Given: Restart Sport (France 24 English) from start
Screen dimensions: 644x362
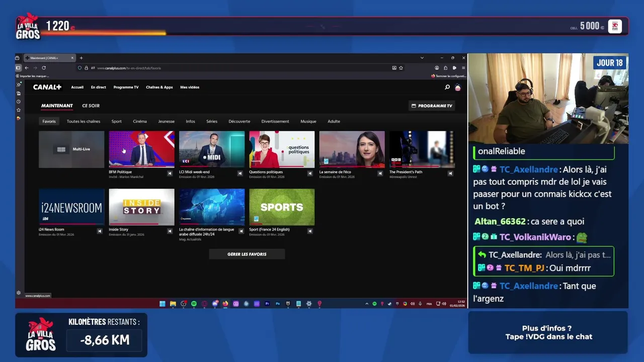Looking at the screenshot, I should (x=310, y=231).
